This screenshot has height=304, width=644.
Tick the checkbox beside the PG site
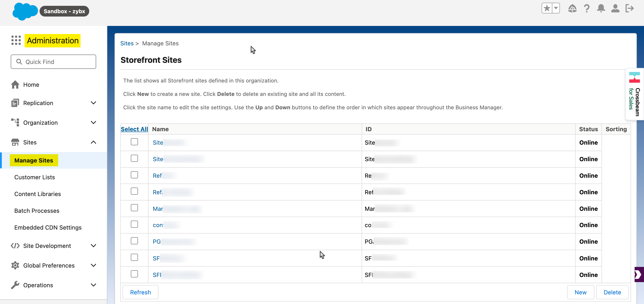pyautogui.click(x=134, y=241)
